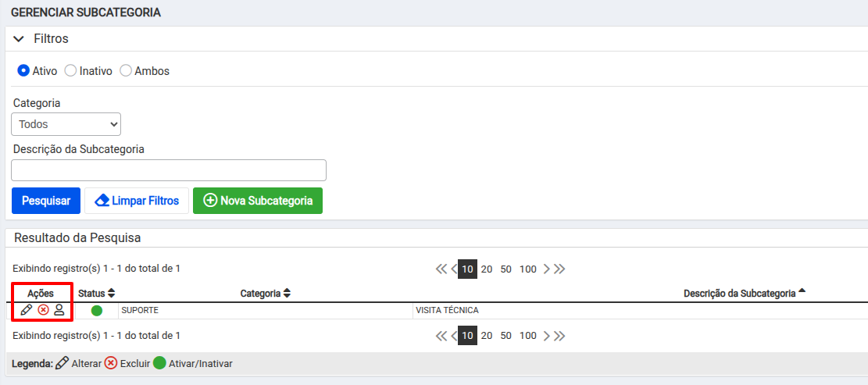Click the Descrição da Subcategoria text field
The height and width of the screenshot is (385, 868).
pos(169,170)
